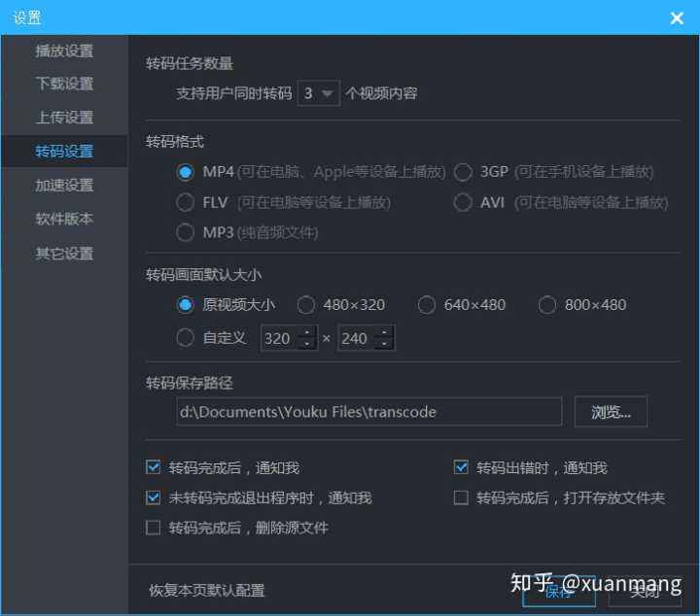This screenshot has height=616, width=700.
Task: Open the 播放设置 tab
Action: pyautogui.click(x=64, y=51)
